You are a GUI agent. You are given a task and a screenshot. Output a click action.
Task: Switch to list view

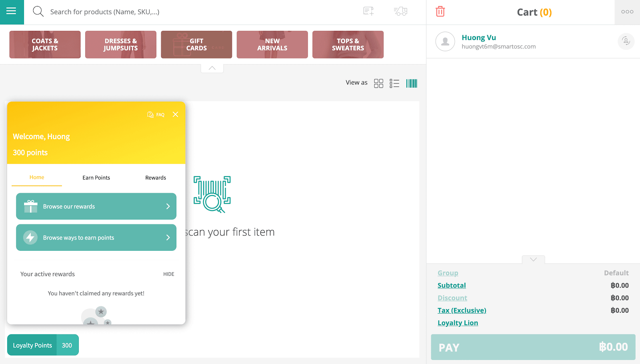[394, 83]
